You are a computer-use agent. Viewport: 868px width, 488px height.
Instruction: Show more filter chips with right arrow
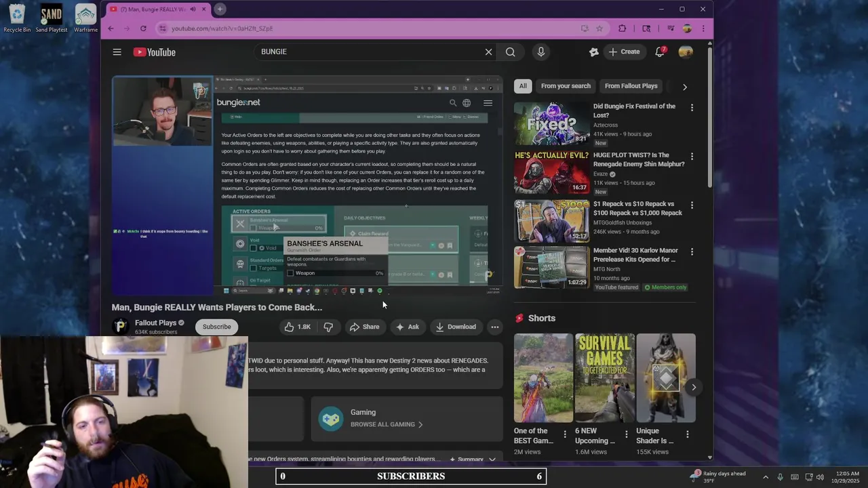(x=684, y=87)
